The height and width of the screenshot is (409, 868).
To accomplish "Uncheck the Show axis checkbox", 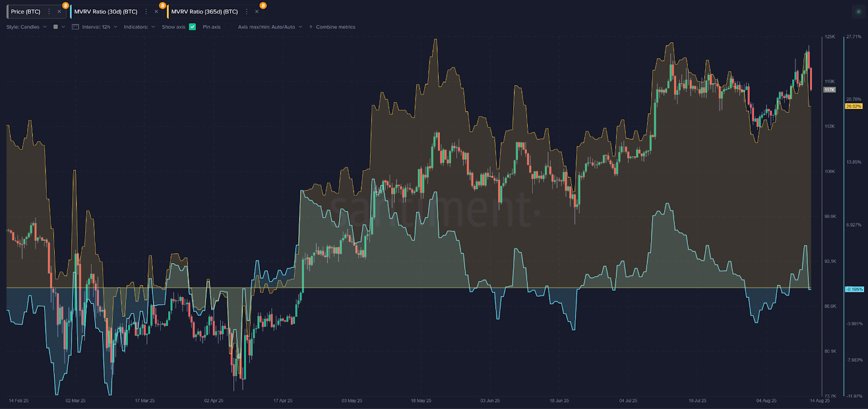I will [192, 27].
